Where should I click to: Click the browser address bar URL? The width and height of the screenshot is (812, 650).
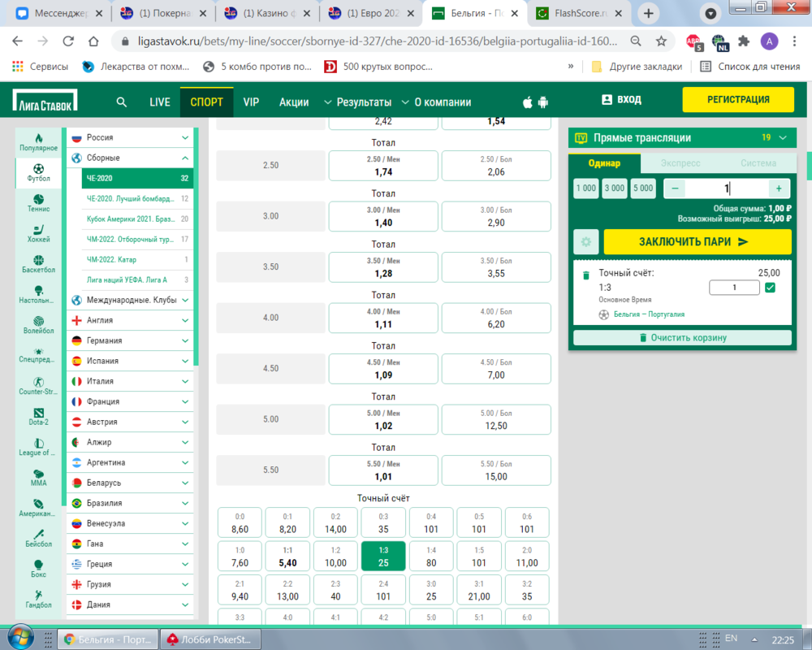[377, 41]
